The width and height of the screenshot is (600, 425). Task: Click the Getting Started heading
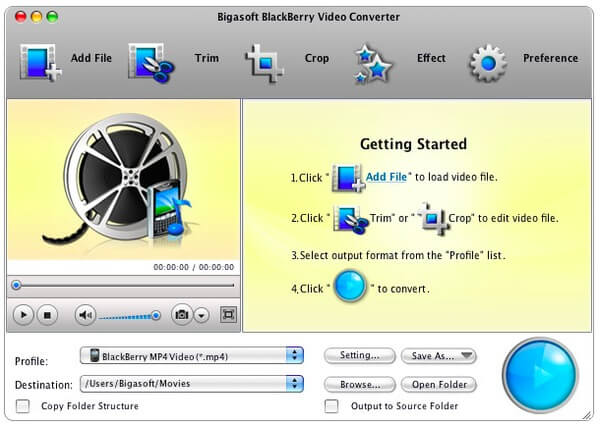(413, 144)
